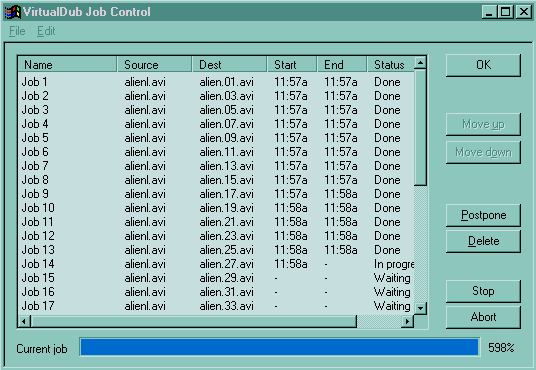Image resolution: width=536 pixels, height=370 pixels.
Task: Click destination alien.33.avi
Action: [x=227, y=306]
